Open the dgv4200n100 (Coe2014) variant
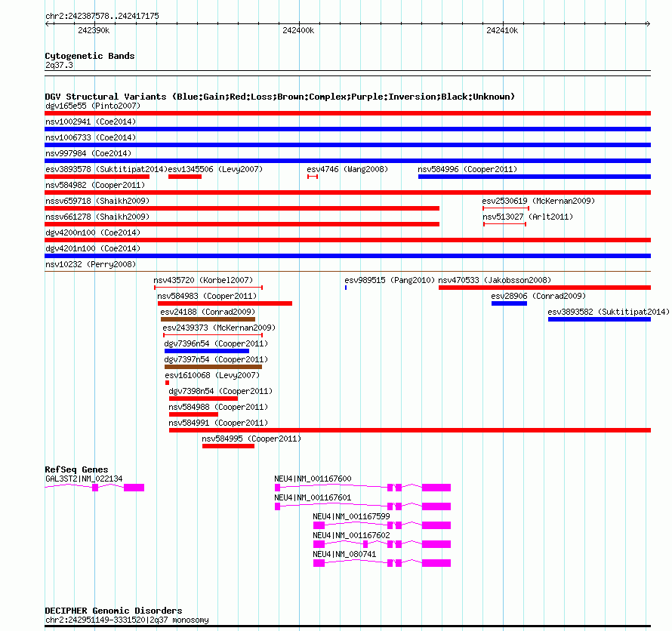 (93, 232)
